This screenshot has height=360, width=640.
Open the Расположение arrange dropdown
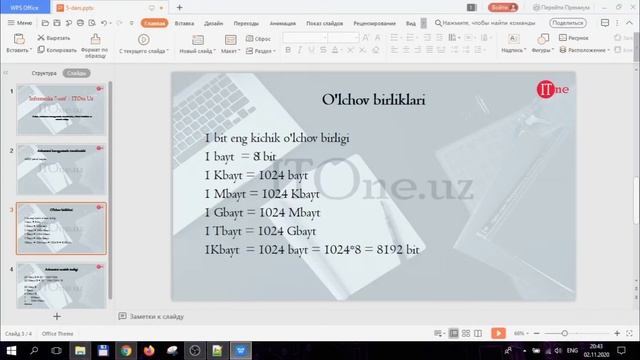(584, 50)
